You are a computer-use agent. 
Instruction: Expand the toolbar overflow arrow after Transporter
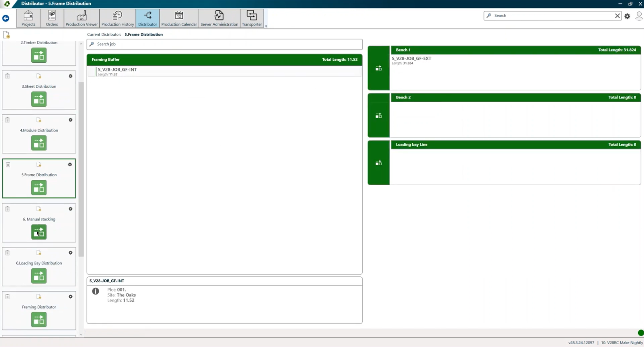(266, 26)
